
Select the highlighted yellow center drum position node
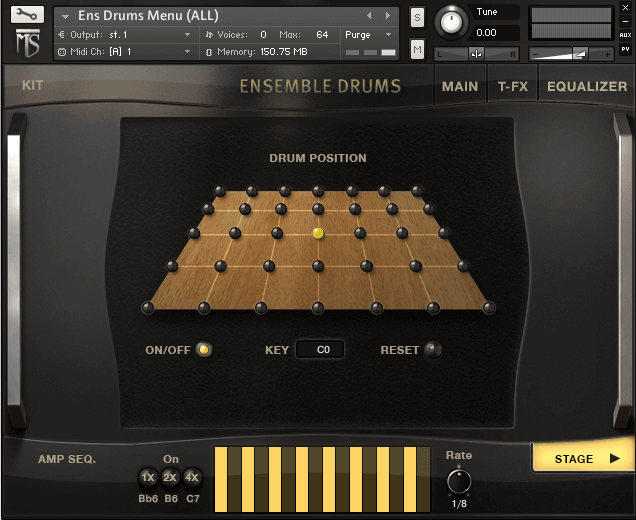(x=318, y=233)
